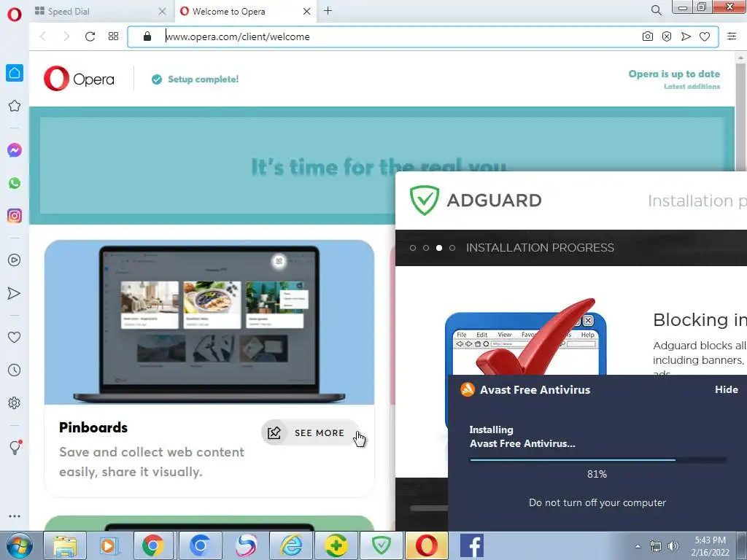Open Instagram in the Opera sidebar
Screen dimensions: 747x560
click(15, 216)
